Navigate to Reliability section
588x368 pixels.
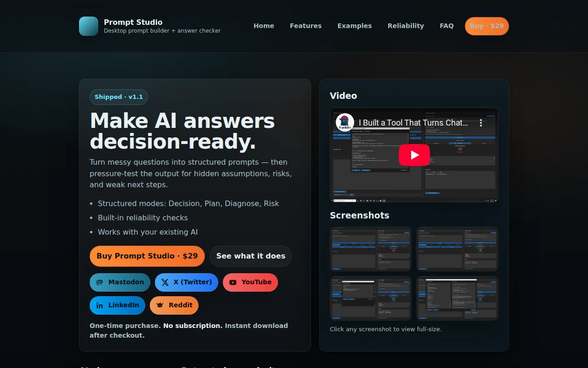(x=406, y=26)
